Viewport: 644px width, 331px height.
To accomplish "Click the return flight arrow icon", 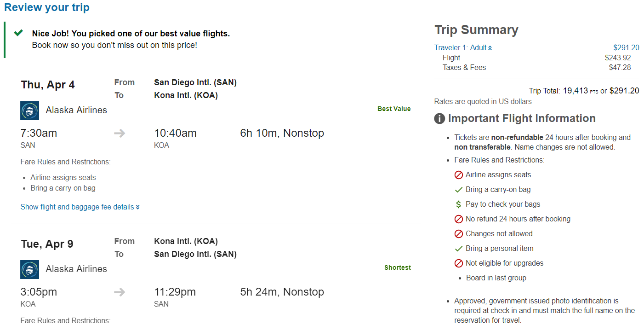I will (120, 292).
